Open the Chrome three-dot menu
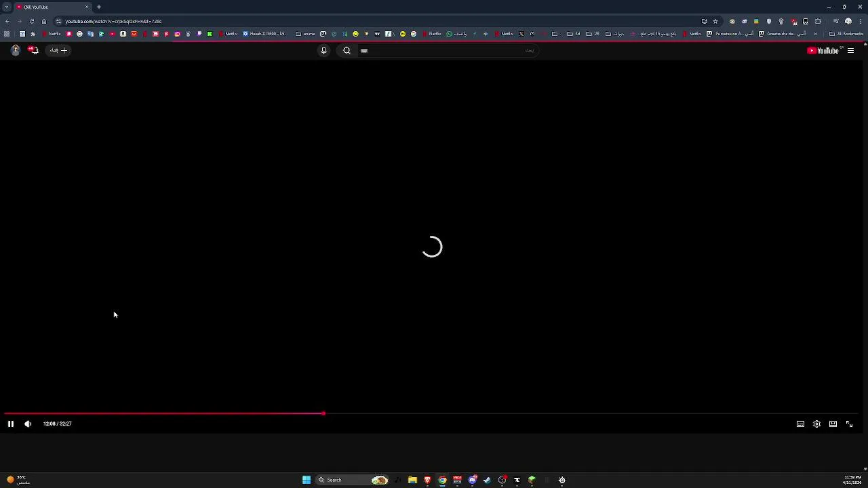 coord(861,21)
